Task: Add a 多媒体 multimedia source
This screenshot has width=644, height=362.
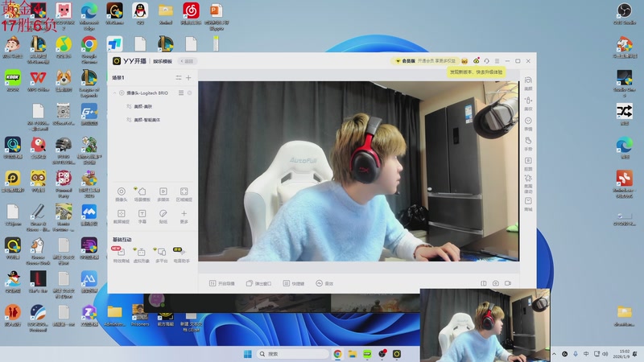Action: tap(163, 194)
